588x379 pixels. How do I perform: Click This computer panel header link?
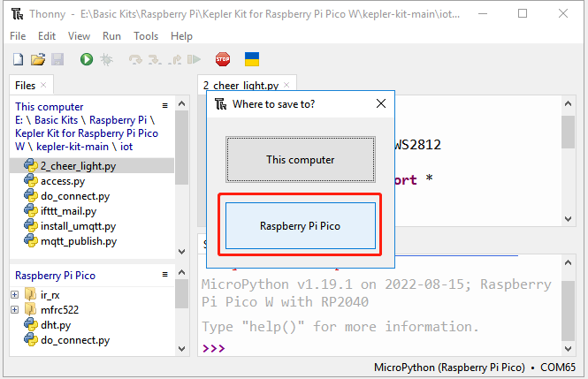(x=50, y=107)
